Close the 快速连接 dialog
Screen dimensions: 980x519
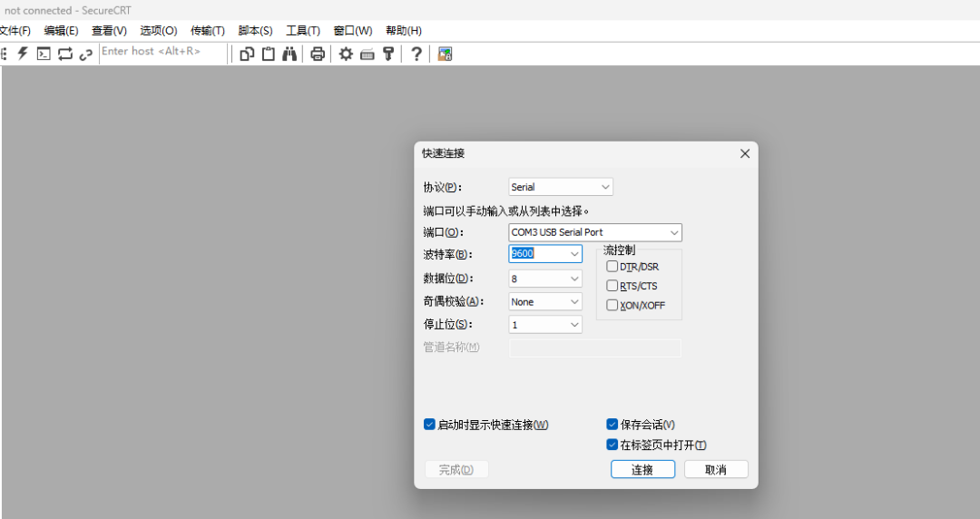(x=744, y=153)
